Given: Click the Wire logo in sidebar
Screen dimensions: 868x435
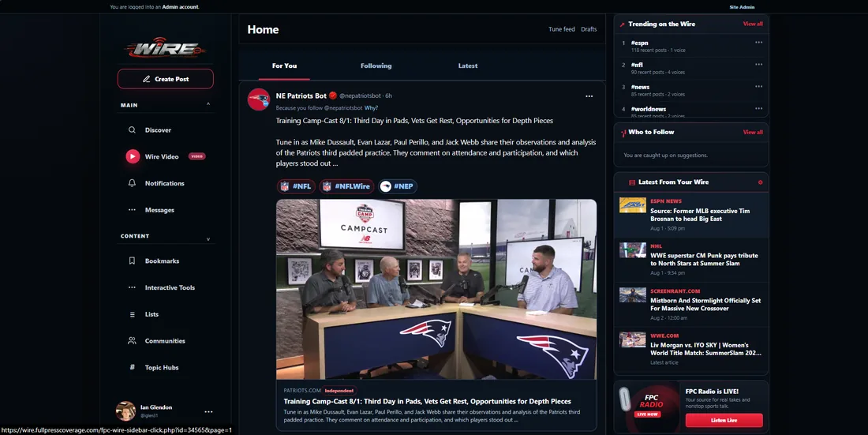Looking at the screenshot, I should click(x=166, y=47).
